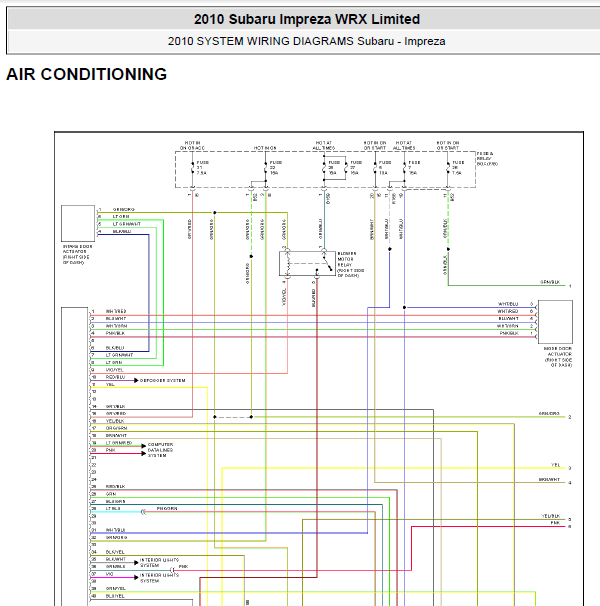Click YEL/BLK label at right edge terminal 5
600x606 pixels.
551,516
